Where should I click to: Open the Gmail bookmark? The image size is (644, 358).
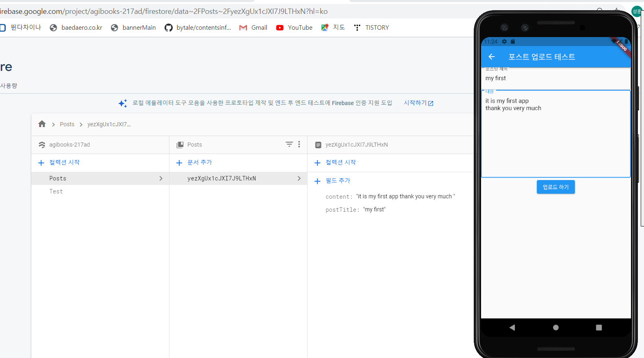(x=253, y=28)
